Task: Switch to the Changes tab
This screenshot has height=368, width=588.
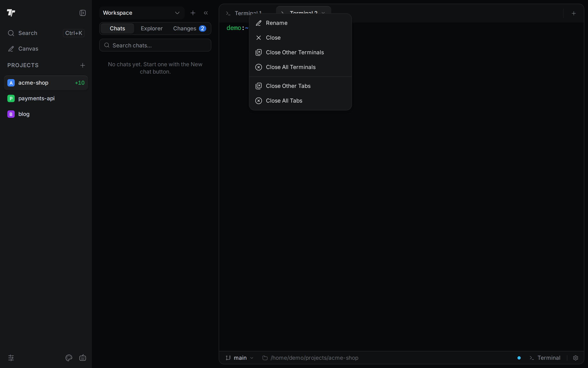Action: coord(189,29)
